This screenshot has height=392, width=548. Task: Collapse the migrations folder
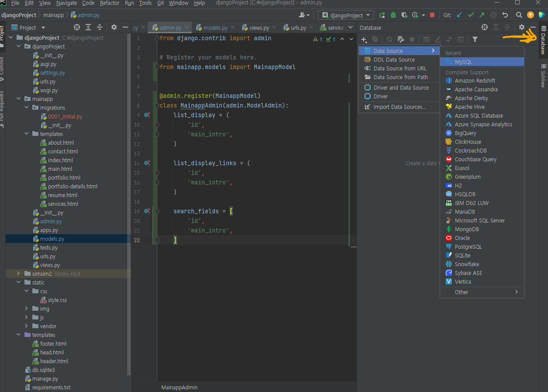[x=26, y=108]
